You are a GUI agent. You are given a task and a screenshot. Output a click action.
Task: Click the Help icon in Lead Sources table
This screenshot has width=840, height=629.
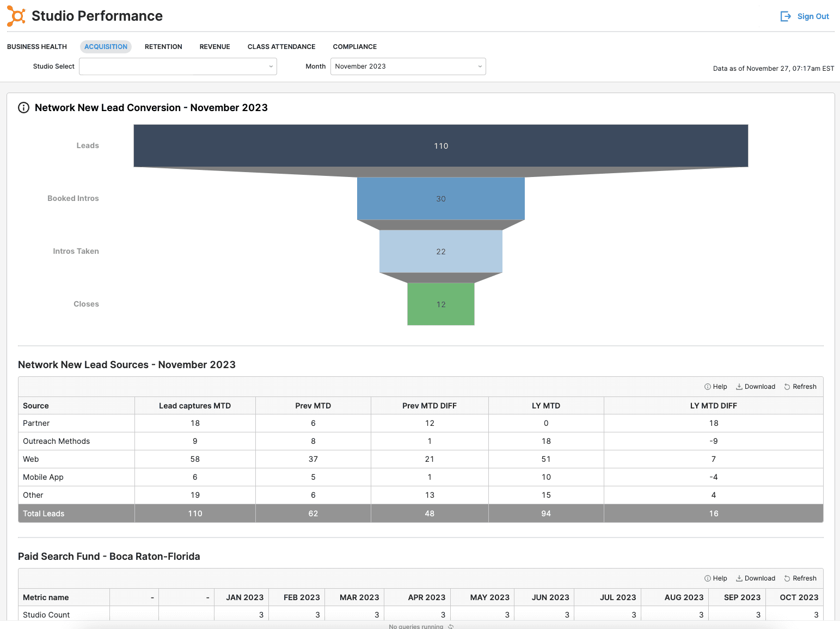tap(708, 387)
